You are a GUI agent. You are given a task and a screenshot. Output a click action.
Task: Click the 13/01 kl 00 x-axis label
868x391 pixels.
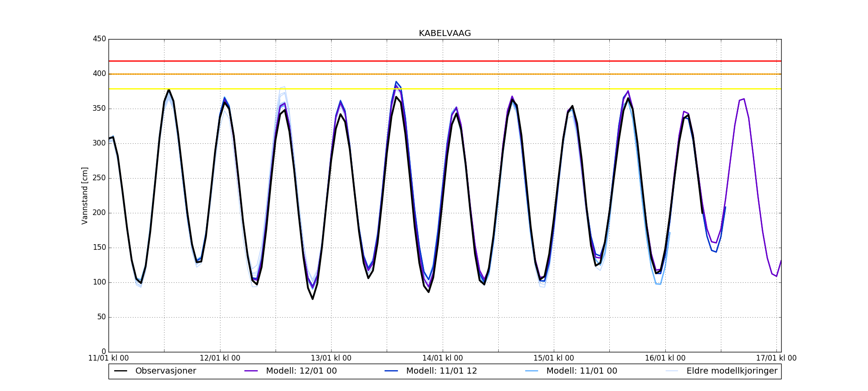(331, 358)
